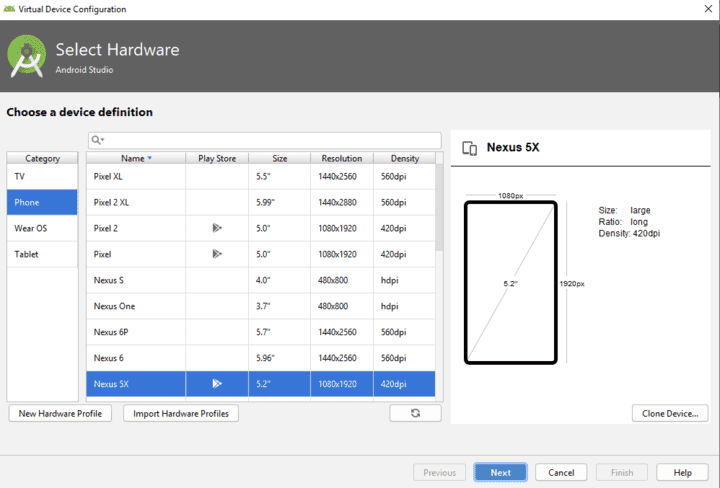Click the search magnifier icon
This screenshot has height=488, width=720.
(x=97, y=140)
